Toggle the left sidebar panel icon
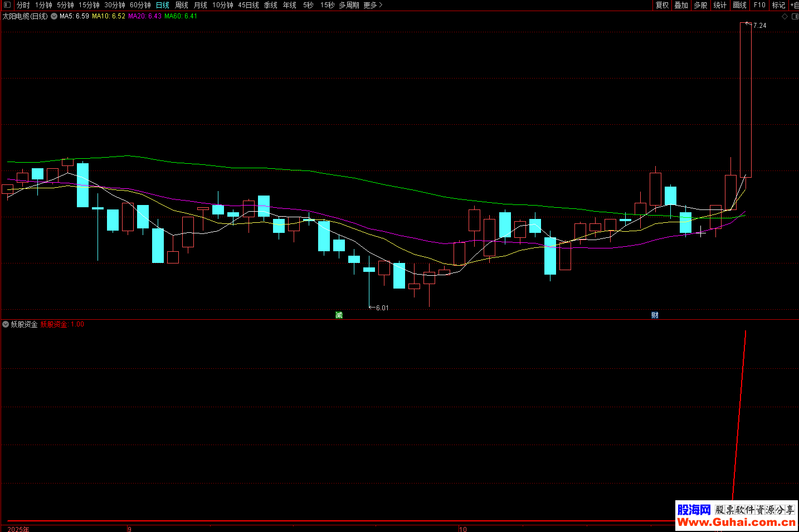 (7, 5)
